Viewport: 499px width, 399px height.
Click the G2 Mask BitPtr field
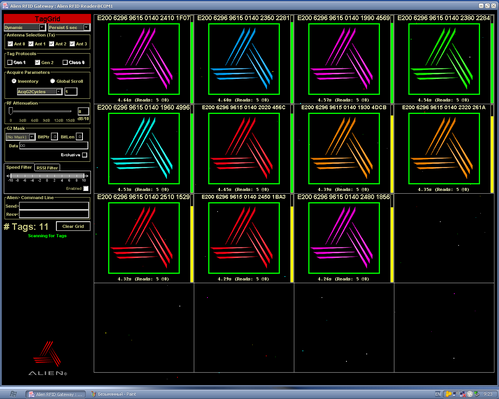pyautogui.click(x=54, y=136)
